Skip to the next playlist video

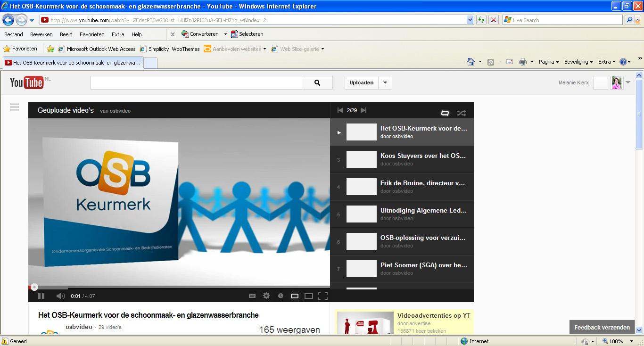[x=363, y=110]
